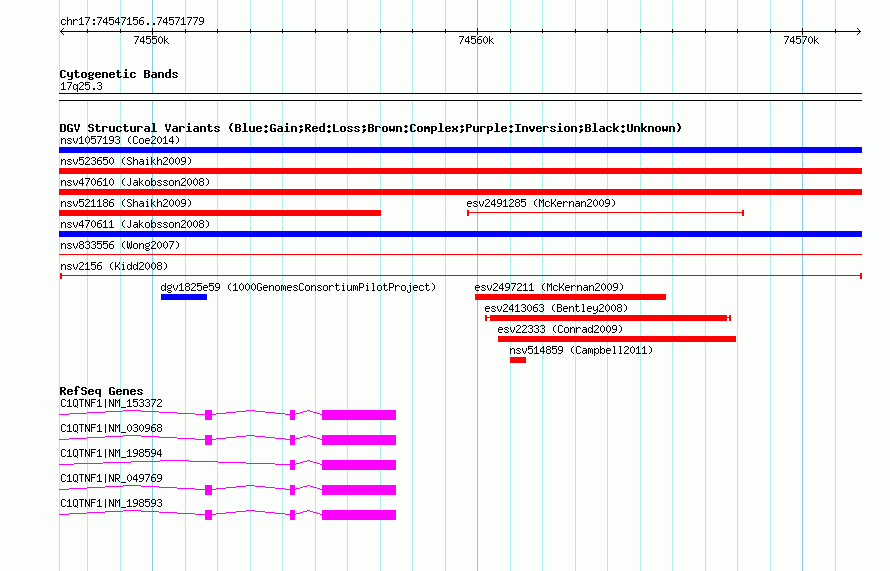Click the nsv833556 (Wong2007) thin red line
Viewport: 890px width, 571px height.
click(460, 255)
